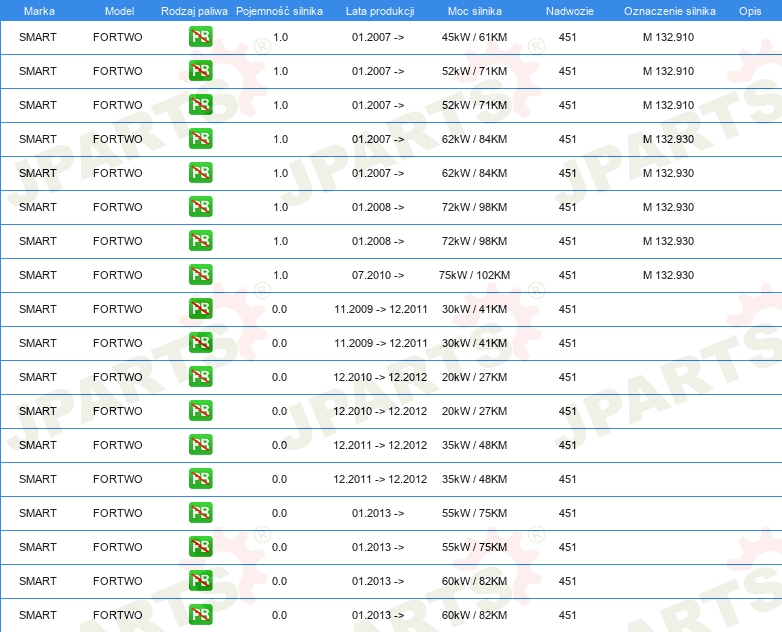782x632 pixels.
Task: Select the 07.2010 -> production date cell
Action: (378, 275)
